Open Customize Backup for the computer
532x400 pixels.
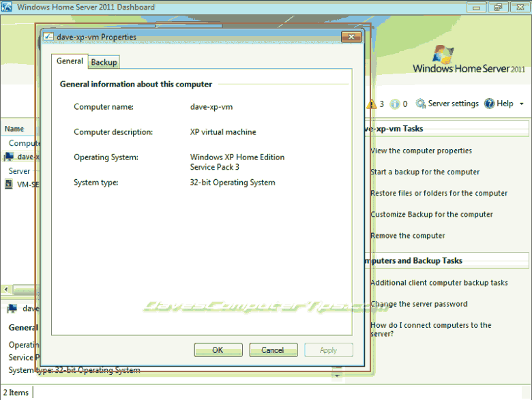point(432,214)
